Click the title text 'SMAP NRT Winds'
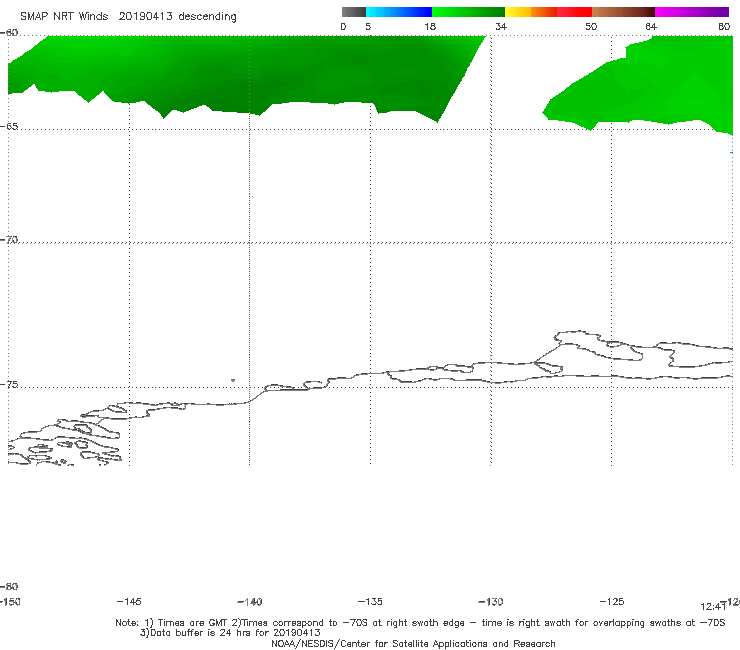Viewport: 740px width, 650px height. click(64, 17)
